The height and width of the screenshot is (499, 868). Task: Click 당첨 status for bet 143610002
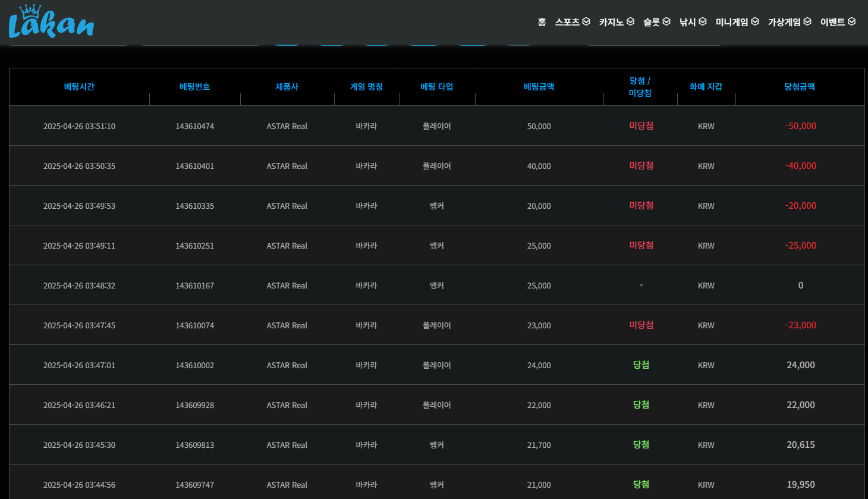coord(641,365)
